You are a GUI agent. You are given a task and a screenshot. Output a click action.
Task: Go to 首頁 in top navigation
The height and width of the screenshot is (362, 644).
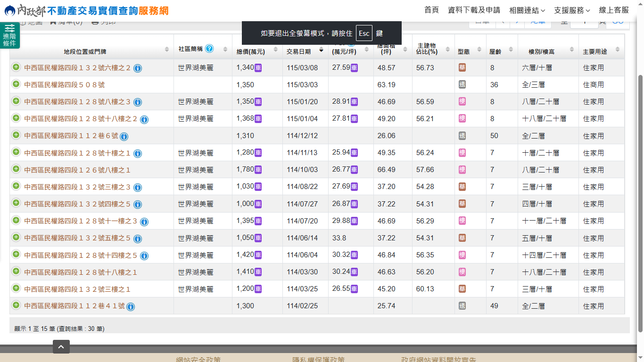coord(431,10)
